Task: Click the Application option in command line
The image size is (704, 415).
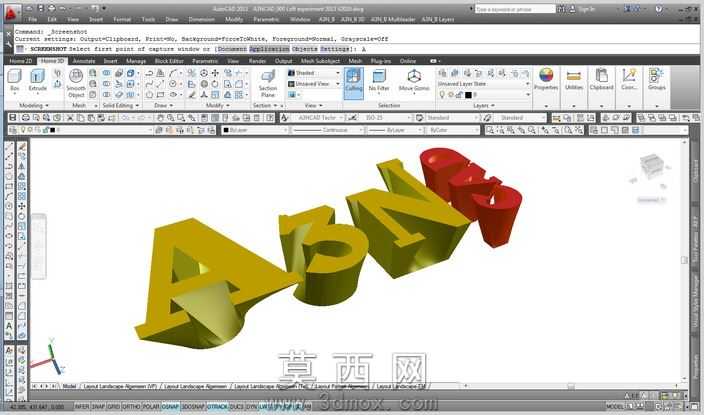Action: 269,49
